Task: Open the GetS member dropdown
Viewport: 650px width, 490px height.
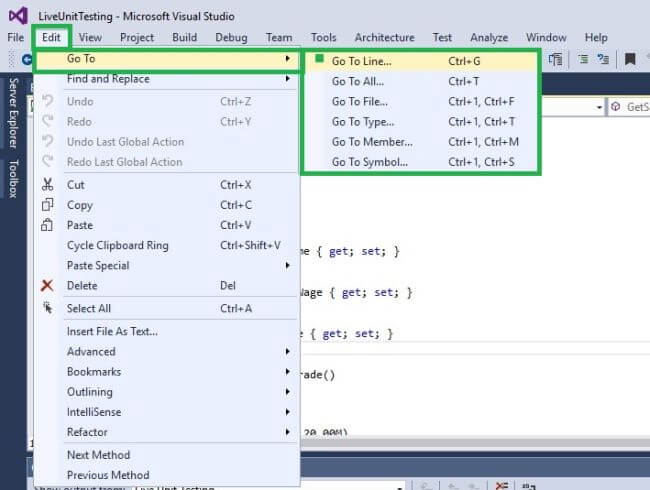Action: pos(628,107)
